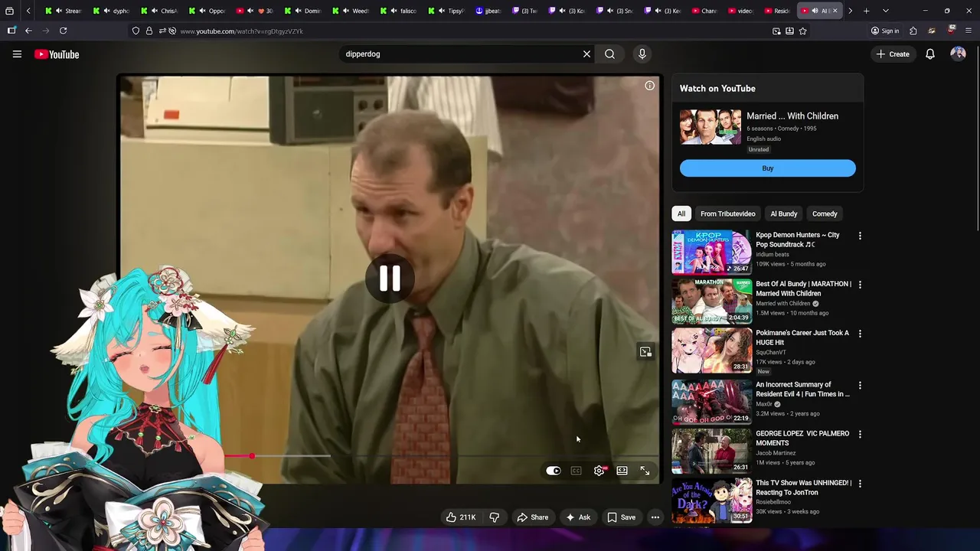
Task: Click the Create button
Action: click(893, 54)
